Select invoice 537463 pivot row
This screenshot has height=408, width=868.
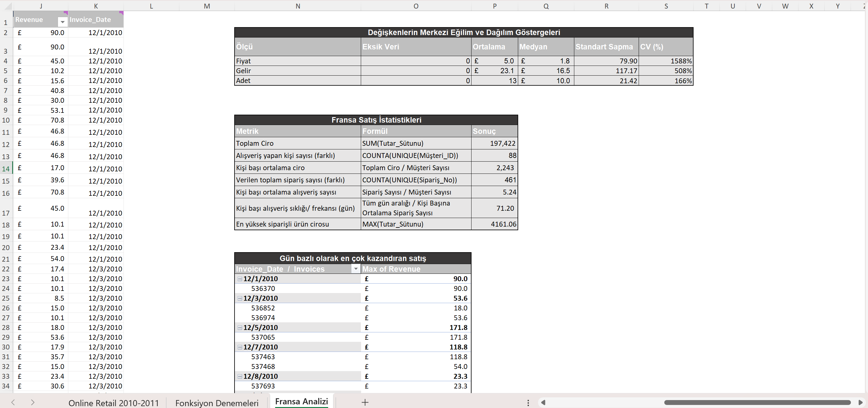coord(353,357)
